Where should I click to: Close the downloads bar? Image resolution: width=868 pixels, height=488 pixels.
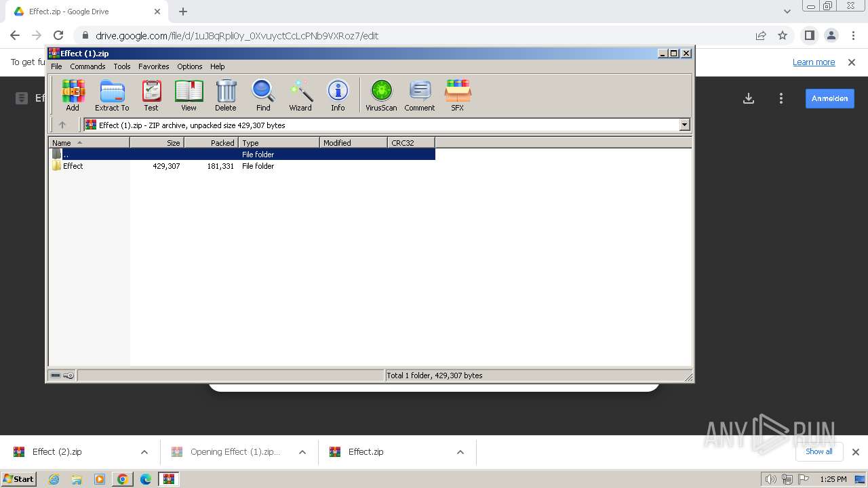(855, 452)
